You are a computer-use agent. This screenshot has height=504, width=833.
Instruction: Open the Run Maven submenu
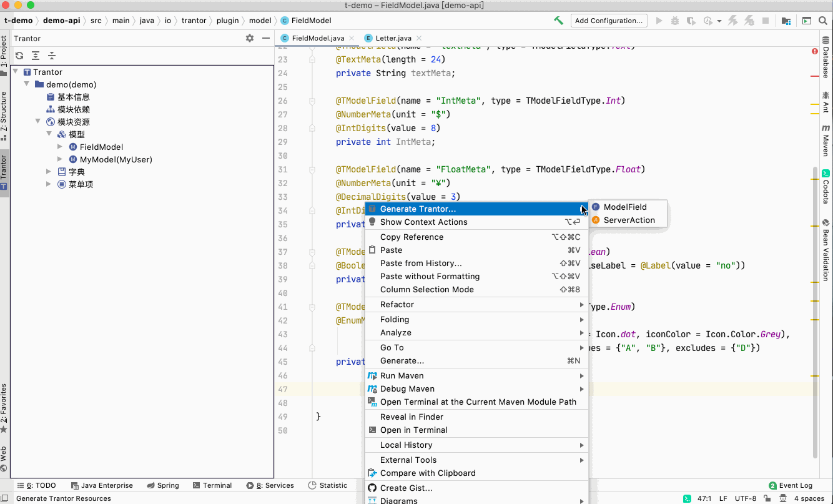(476, 375)
